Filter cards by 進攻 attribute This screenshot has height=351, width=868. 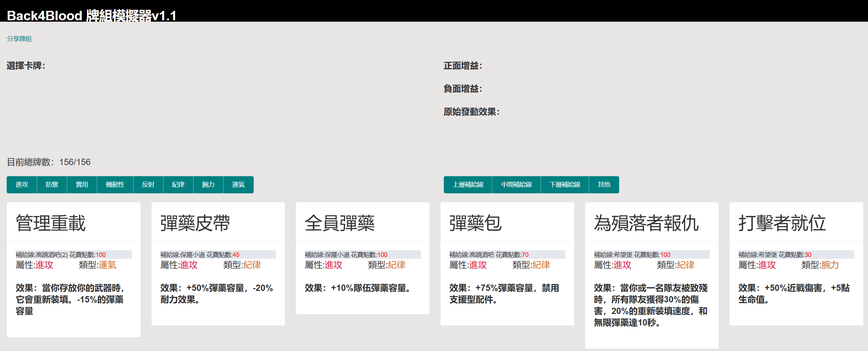click(x=22, y=185)
